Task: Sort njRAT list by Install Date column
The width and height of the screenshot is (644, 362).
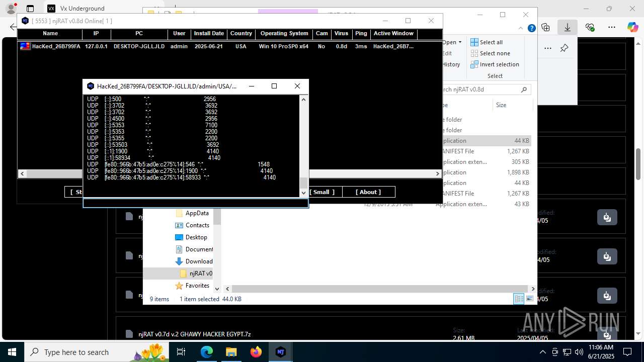Action: pyautogui.click(x=209, y=34)
